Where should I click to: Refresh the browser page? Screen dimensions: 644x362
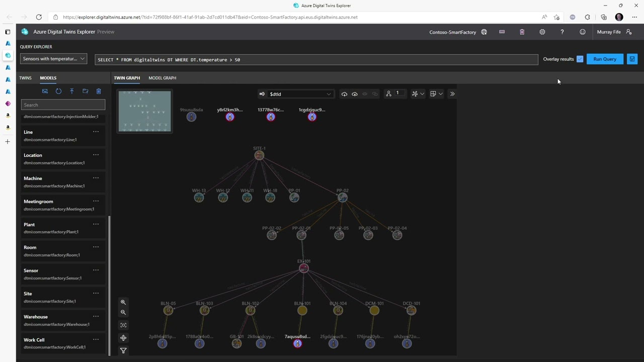(39, 17)
